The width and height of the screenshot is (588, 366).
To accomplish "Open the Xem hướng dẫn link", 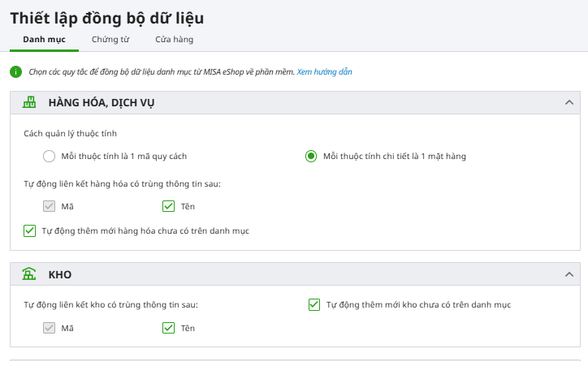I will pyautogui.click(x=324, y=71).
